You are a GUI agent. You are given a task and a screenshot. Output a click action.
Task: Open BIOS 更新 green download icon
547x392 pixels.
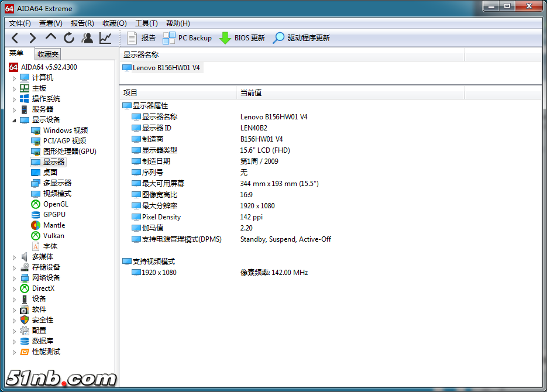[x=225, y=38]
